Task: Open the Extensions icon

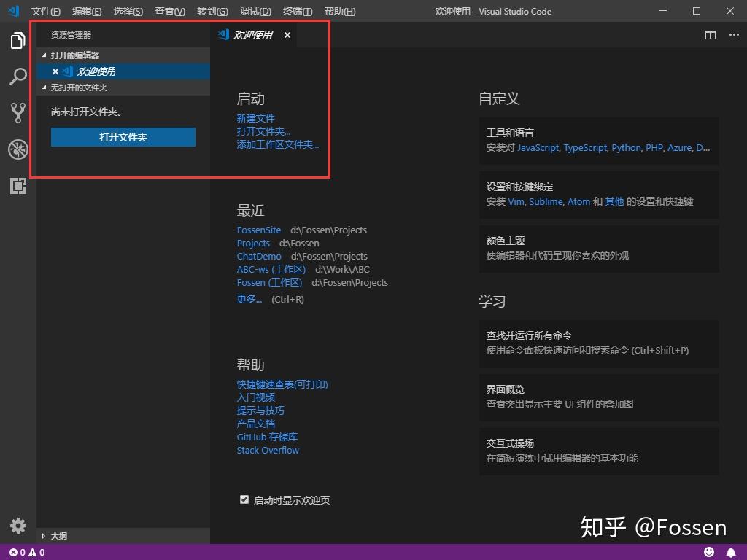Action: pos(18,186)
